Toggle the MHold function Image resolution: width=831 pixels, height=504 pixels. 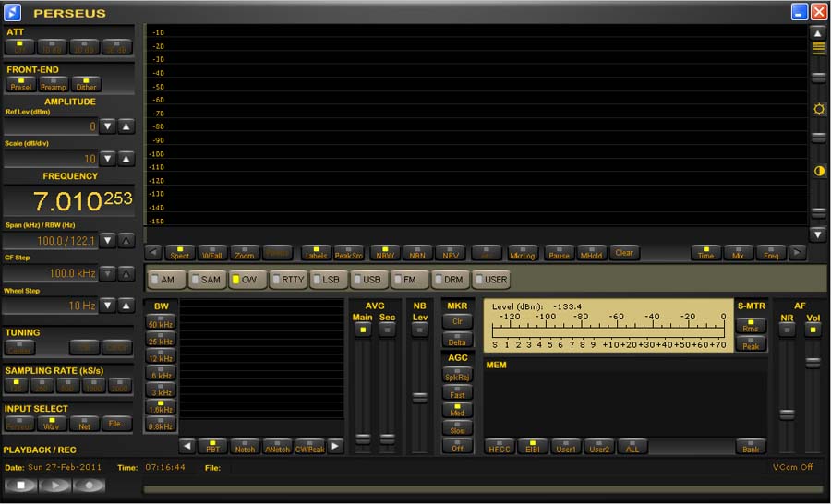coord(591,253)
